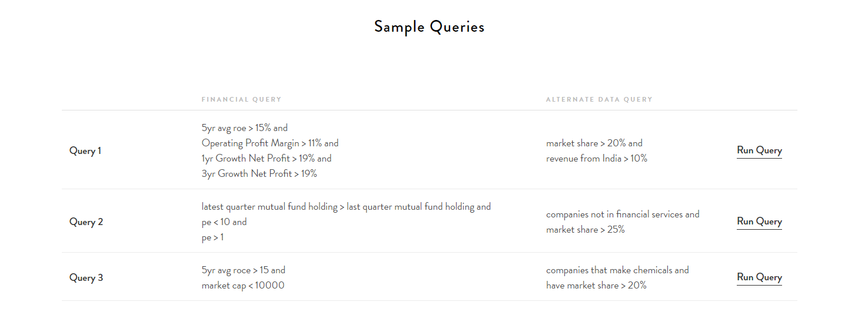This screenshot has height=332, width=868.
Task: Click the Sample Queries heading
Action: pyautogui.click(x=430, y=26)
